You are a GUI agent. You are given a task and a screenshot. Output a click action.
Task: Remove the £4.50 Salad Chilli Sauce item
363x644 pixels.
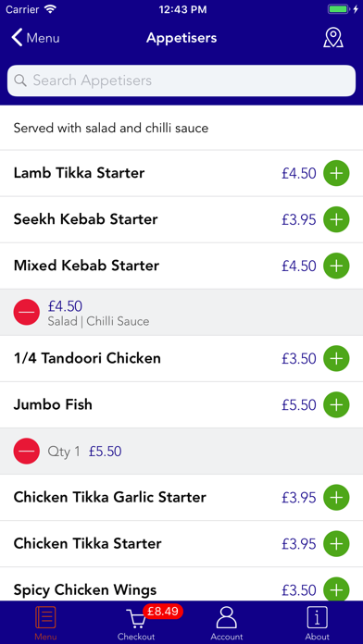[27, 312]
